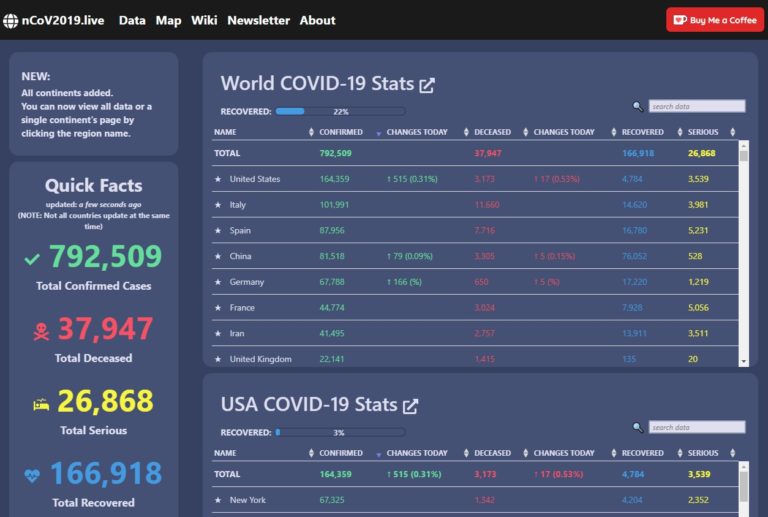Viewport: 768px width, 517px height.
Task: Sort USA table by Deceased column
Action: [492, 453]
